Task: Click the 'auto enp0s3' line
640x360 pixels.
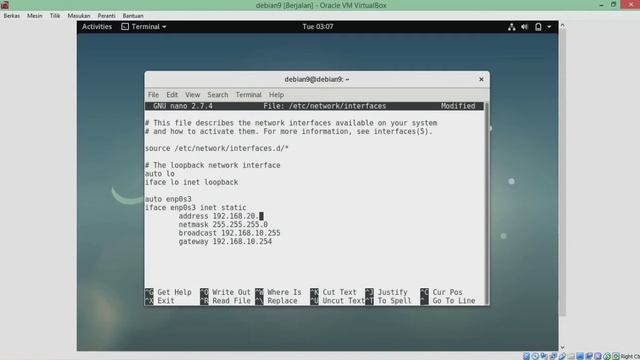Action: click(168, 199)
